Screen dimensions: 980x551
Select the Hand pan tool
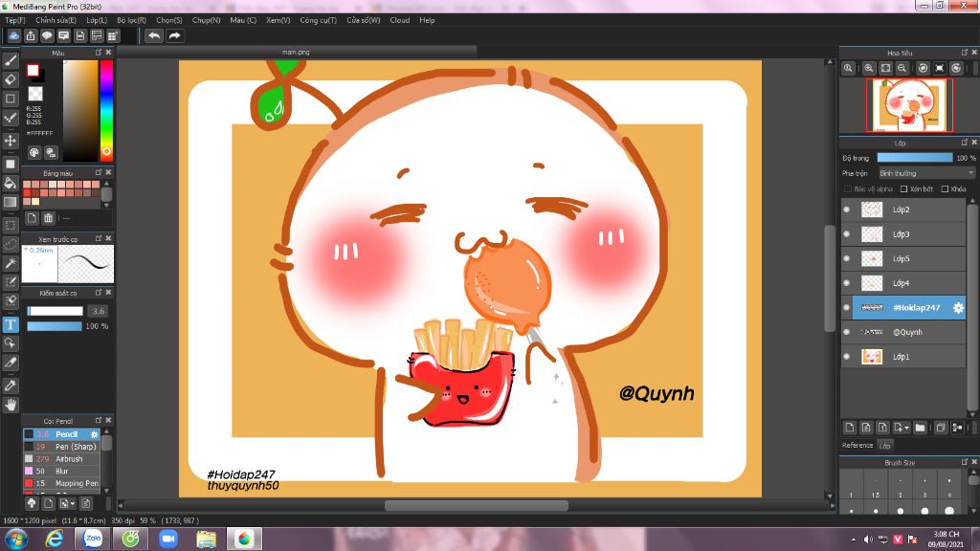click(x=10, y=405)
